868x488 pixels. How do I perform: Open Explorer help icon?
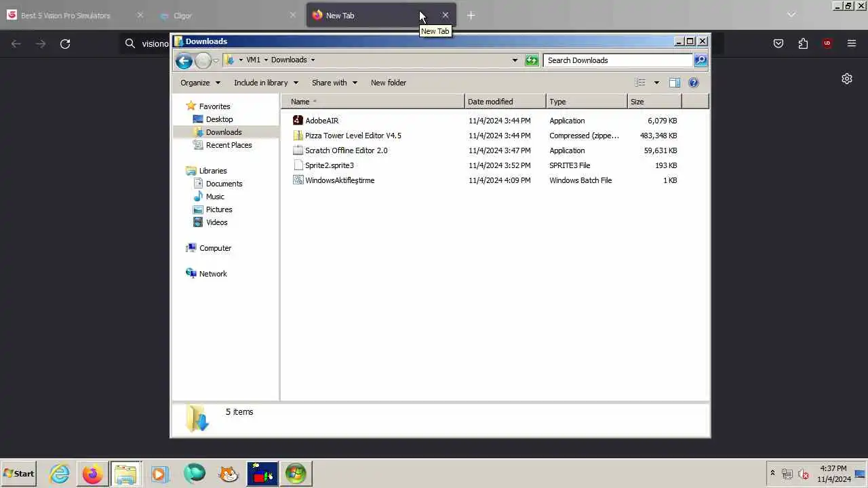(x=693, y=83)
